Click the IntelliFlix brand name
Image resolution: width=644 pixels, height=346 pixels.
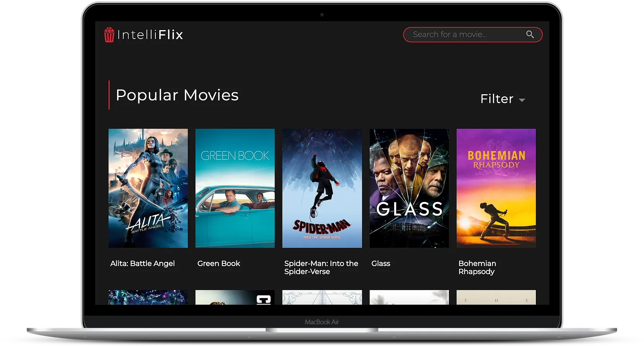150,35
